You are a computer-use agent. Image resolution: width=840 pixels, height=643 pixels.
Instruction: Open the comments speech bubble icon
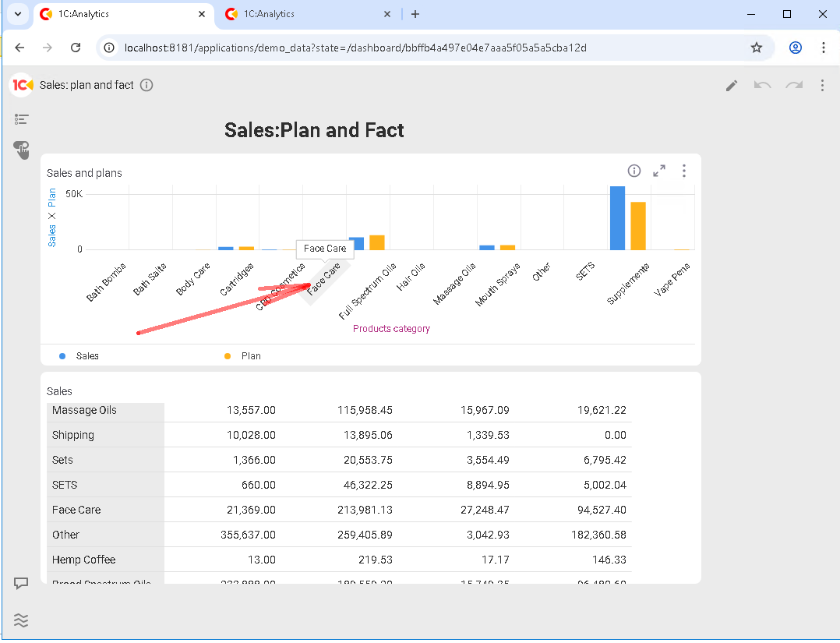coord(22,583)
